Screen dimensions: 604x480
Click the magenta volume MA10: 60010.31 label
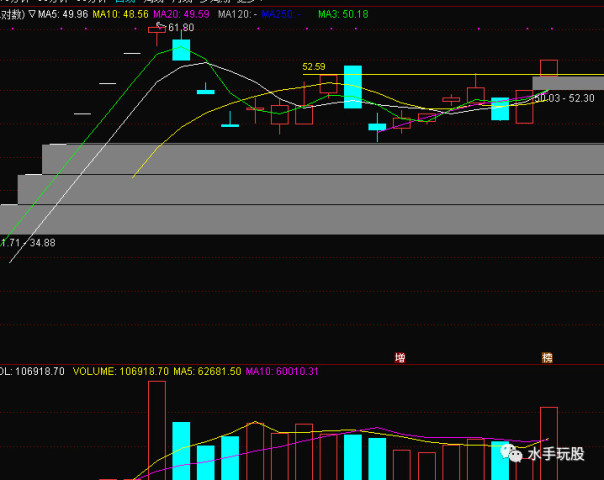pyautogui.click(x=282, y=371)
